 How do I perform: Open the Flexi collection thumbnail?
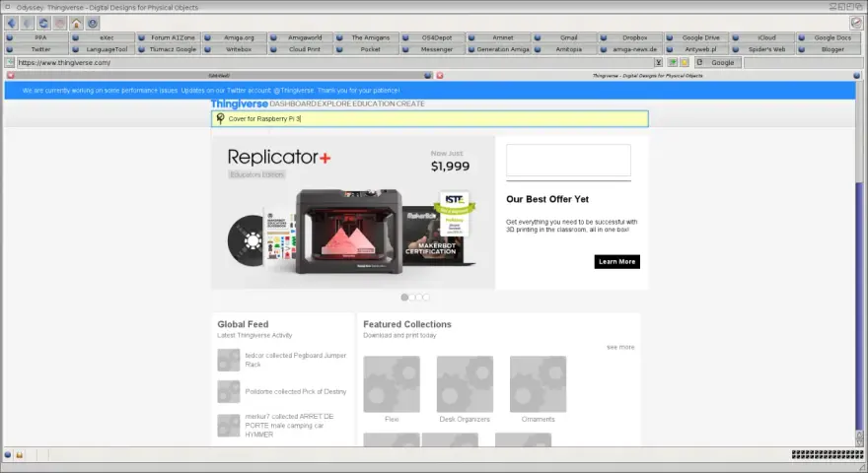pos(392,384)
